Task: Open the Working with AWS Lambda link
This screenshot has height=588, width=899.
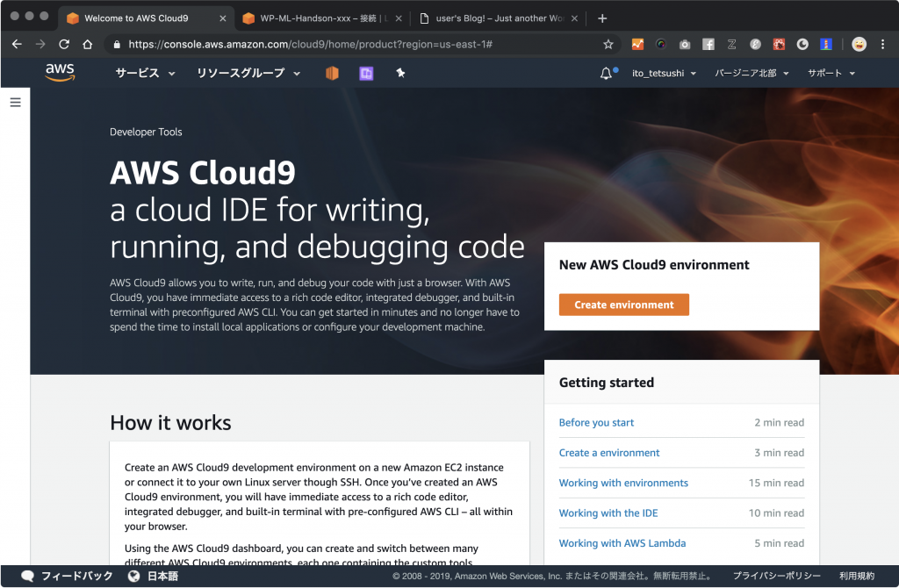Action: [x=622, y=543]
